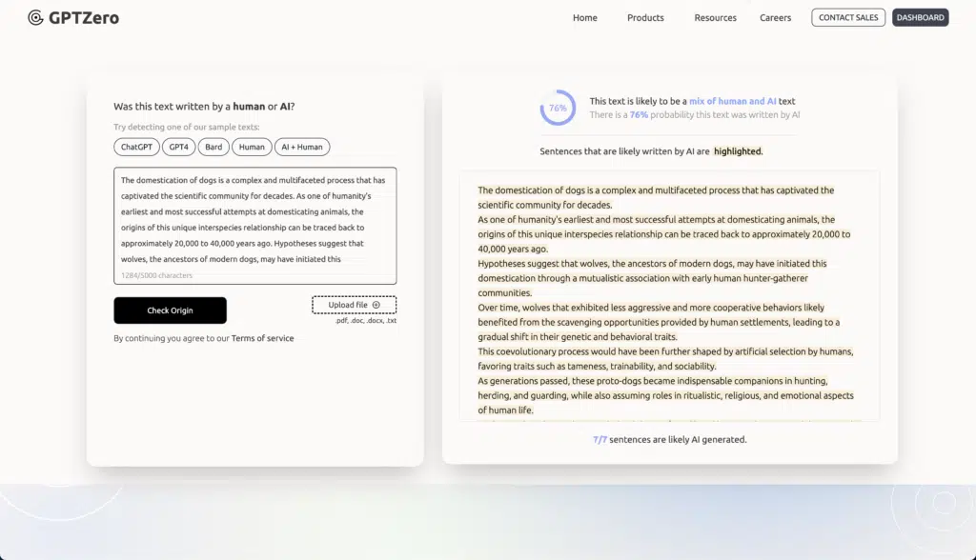
Task: Open the Products menu
Action: (x=645, y=17)
